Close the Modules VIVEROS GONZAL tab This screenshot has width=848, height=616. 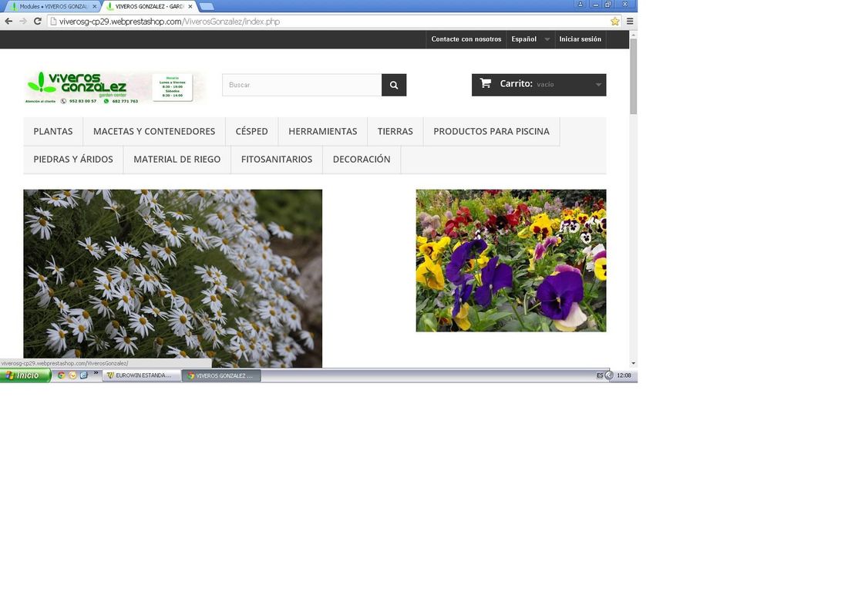tap(95, 6)
